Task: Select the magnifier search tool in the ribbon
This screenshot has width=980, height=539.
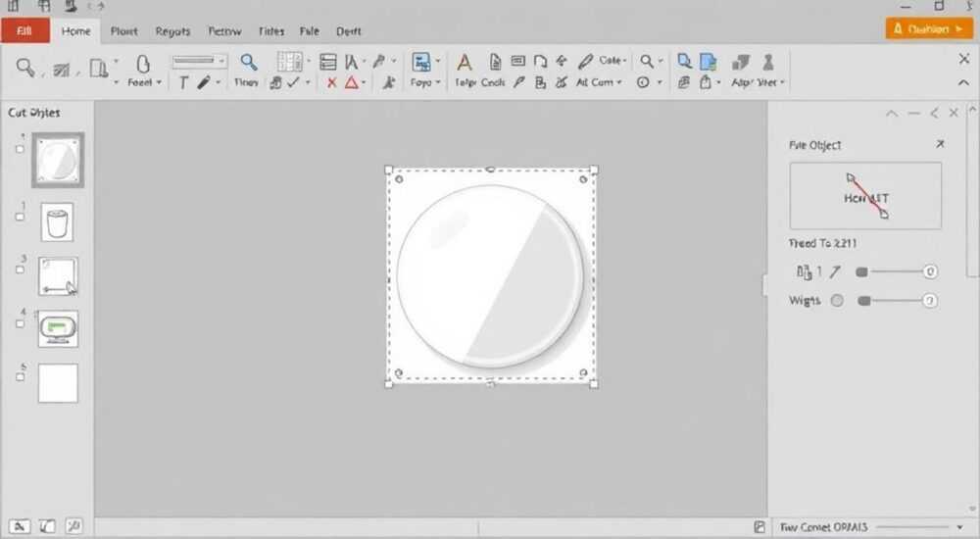Action: click(x=249, y=63)
